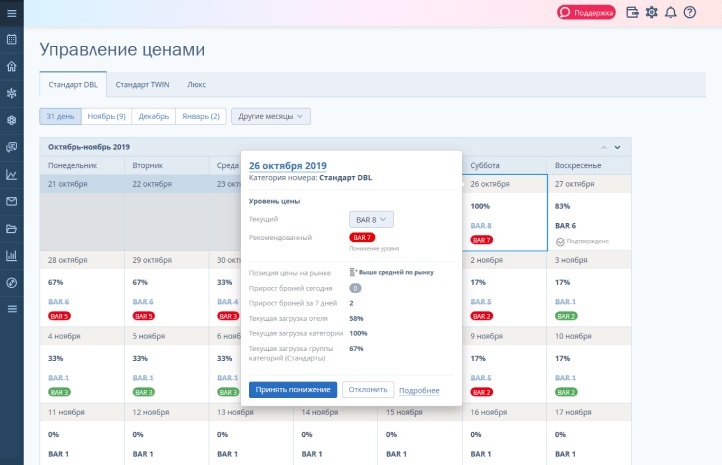The image size is (722, 465).
Task: Click the Принять понижение button
Action: click(293, 389)
